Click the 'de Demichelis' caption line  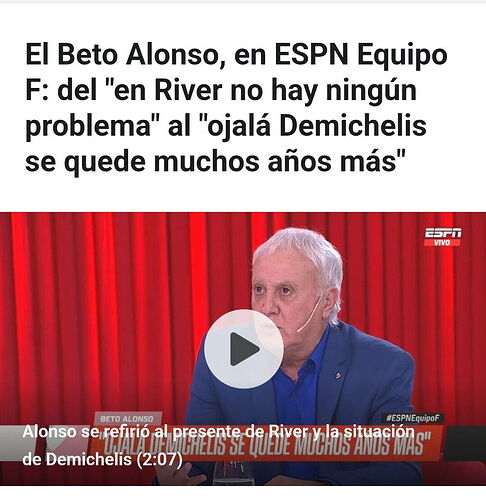coord(77,460)
